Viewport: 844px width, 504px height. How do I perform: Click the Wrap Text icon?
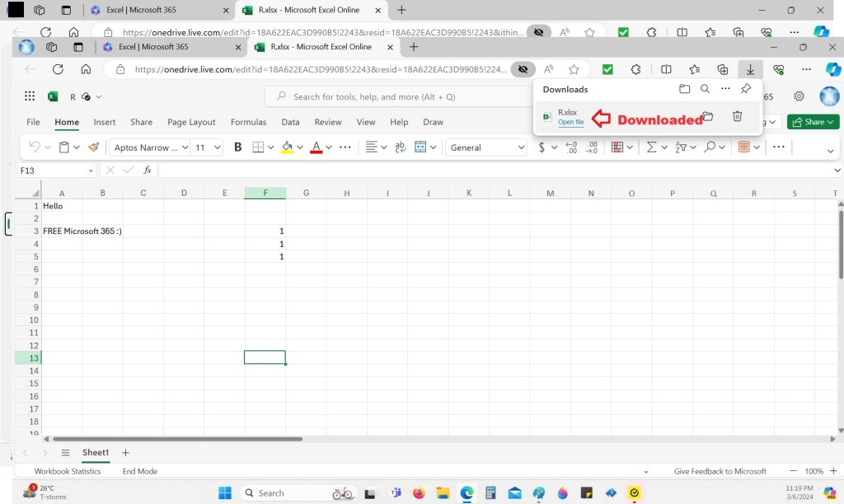coord(401,147)
